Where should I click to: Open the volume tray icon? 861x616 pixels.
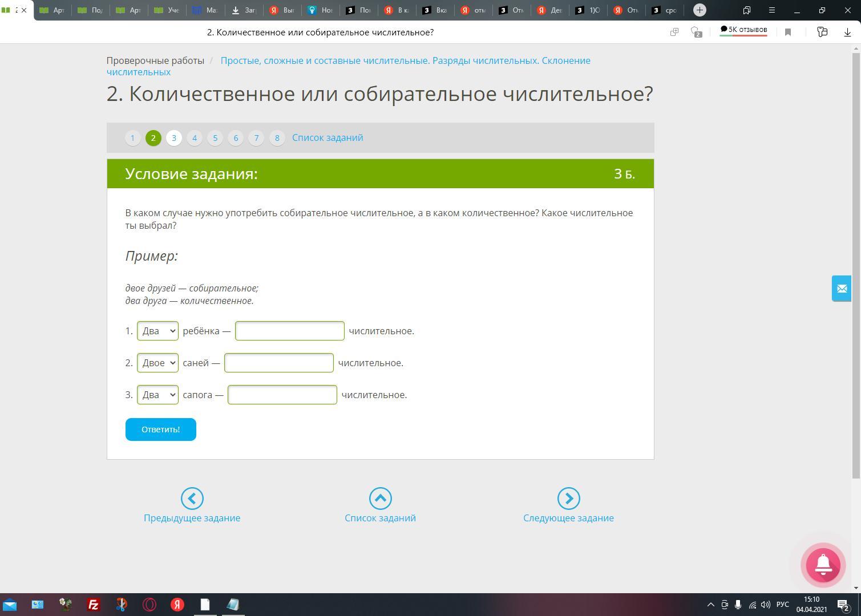(766, 605)
